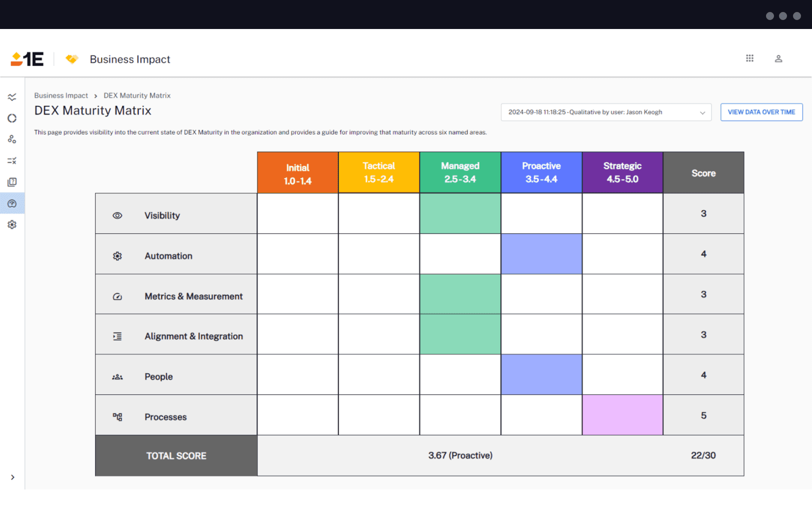Open the help panel in the sidebar

(x=12, y=203)
